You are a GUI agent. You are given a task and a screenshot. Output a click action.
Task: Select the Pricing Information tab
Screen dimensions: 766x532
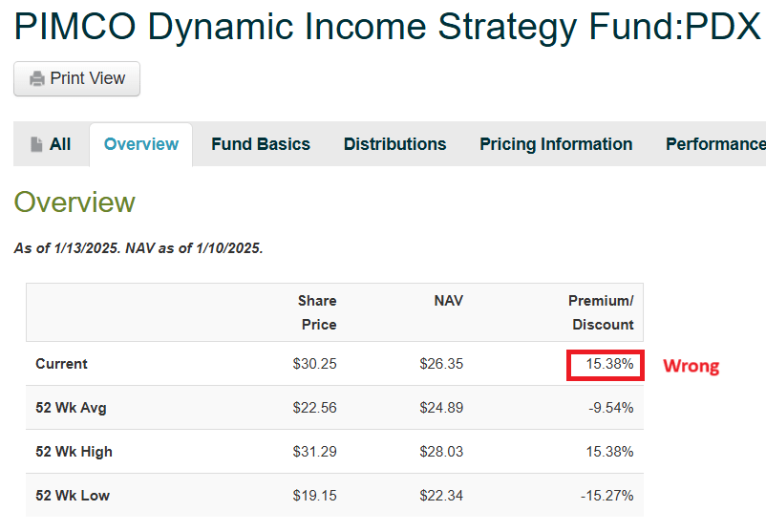(x=556, y=144)
